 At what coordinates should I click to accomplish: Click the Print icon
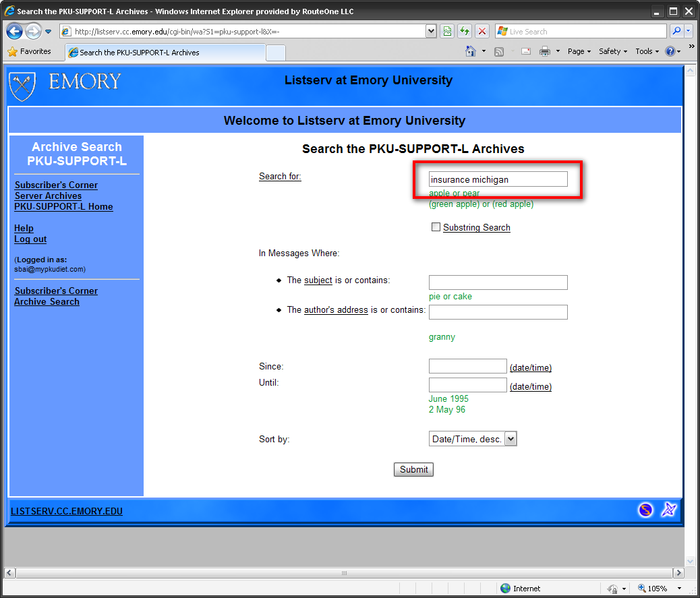(545, 52)
